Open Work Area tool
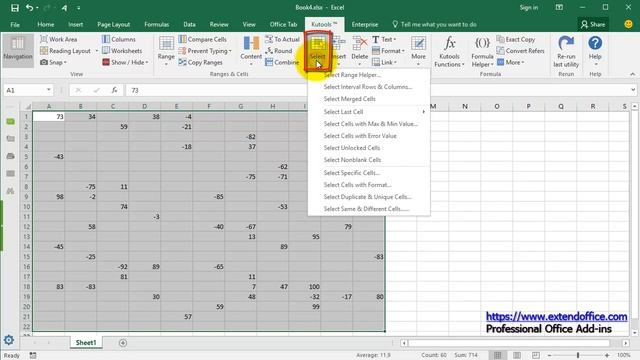Viewport: 640px width, 360px height. (58, 39)
